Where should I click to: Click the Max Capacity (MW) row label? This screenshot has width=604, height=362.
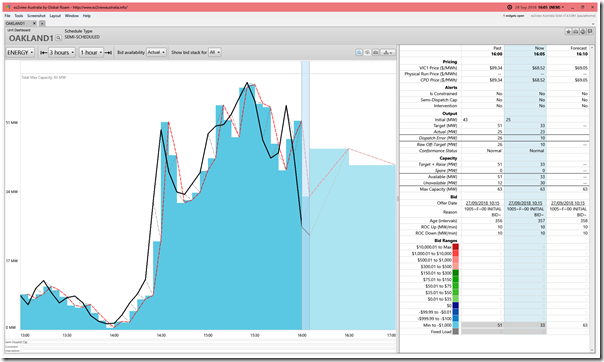pyautogui.click(x=438, y=189)
